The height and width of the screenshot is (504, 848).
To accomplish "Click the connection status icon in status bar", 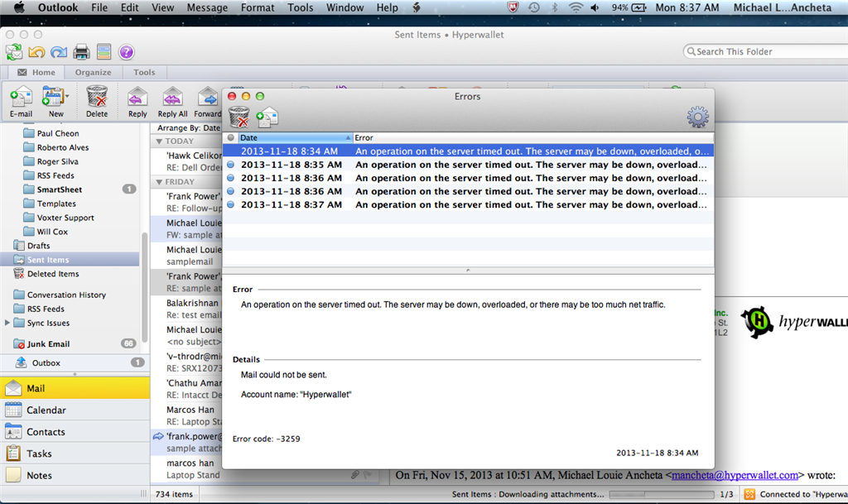I will point(749,494).
